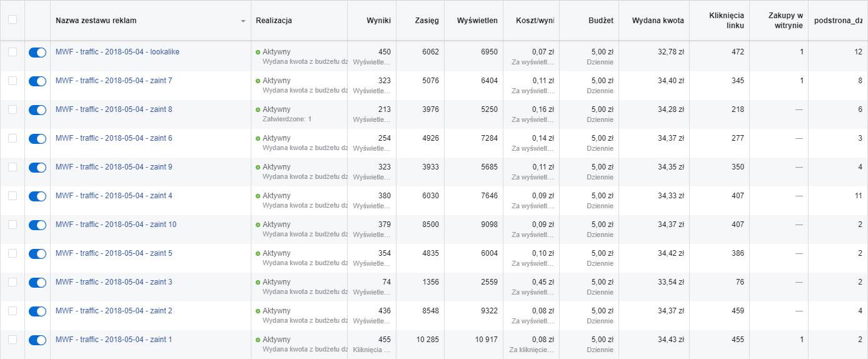Sort by Zasięg column header
The width and height of the screenshot is (868, 359).
426,21
